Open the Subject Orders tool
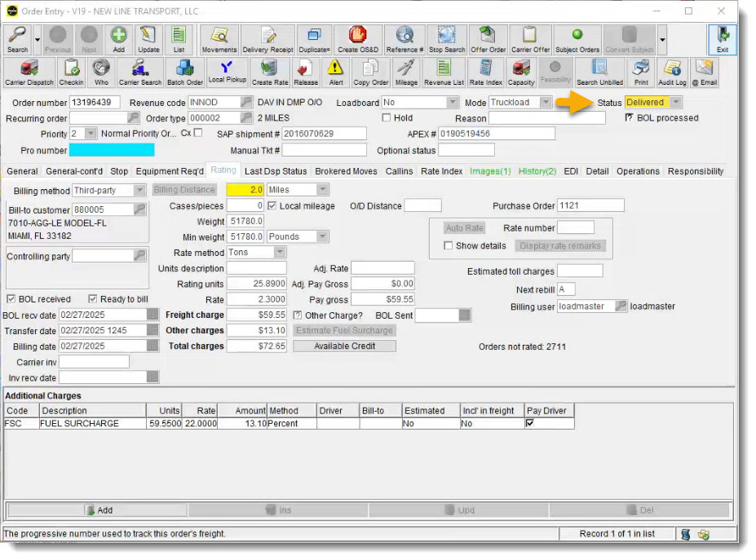756x560 pixels. click(577, 39)
